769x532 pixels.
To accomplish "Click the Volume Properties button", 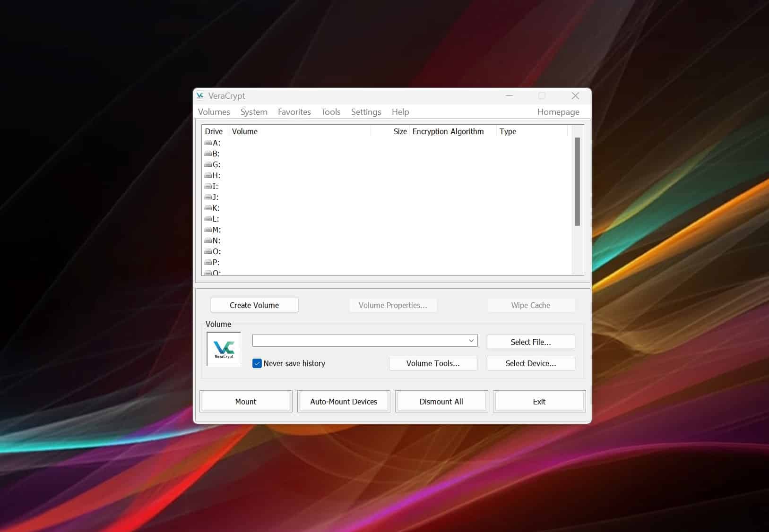I will [x=393, y=305].
